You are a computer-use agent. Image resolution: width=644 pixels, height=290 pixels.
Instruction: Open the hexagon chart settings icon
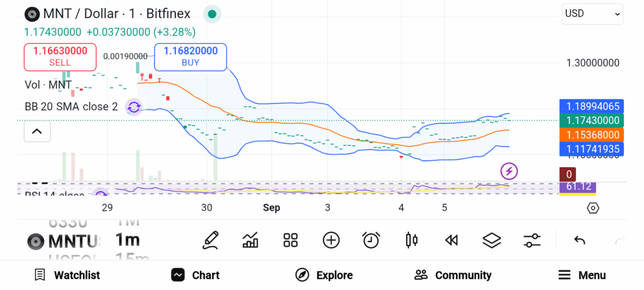click(x=593, y=208)
